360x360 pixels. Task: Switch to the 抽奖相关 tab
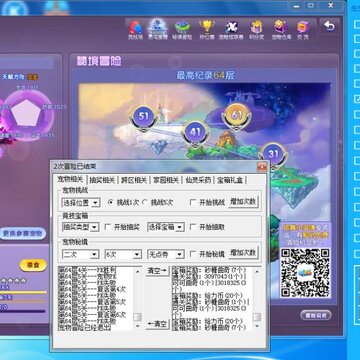click(x=102, y=180)
